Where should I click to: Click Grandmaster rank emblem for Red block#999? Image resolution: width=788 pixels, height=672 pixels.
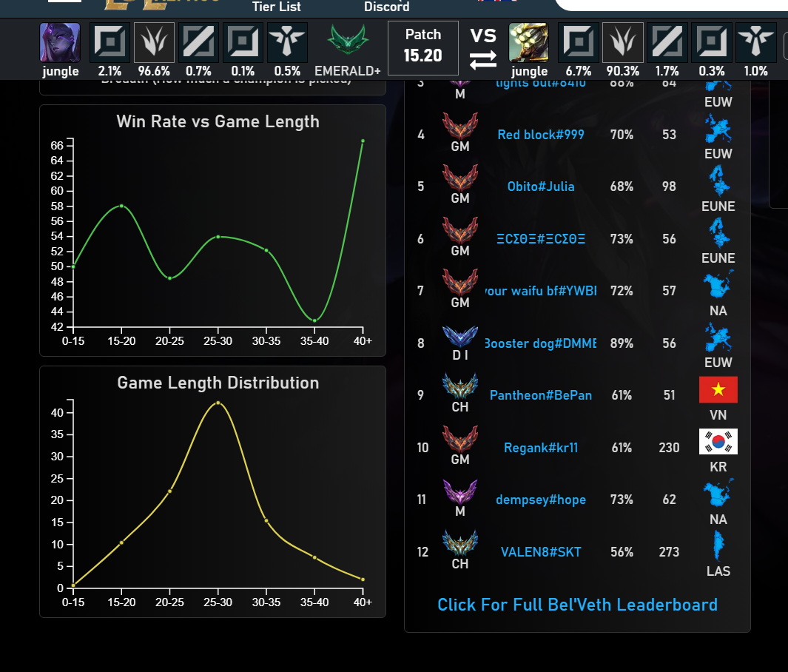[x=459, y=126]
